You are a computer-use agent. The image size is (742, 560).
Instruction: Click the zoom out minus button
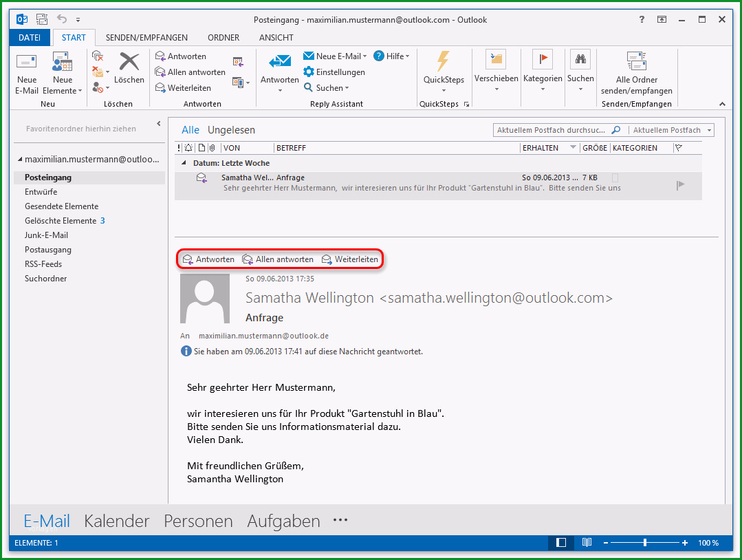606,543
